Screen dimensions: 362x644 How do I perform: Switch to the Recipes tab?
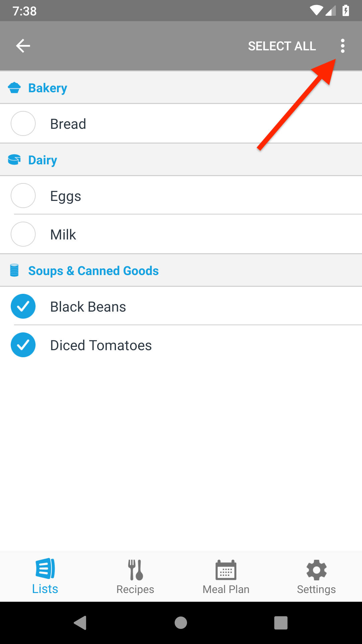click(135, 576)
